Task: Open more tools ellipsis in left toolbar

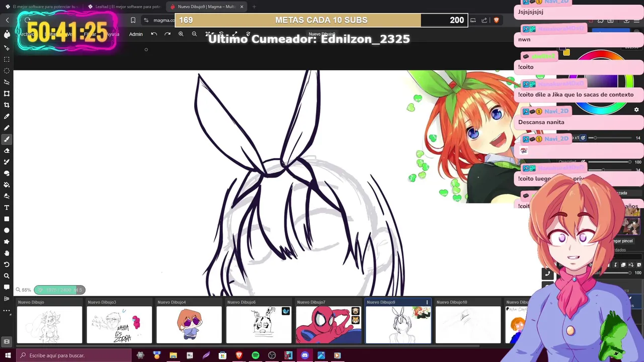Action: pyautogui.click(x=7, y=310)
